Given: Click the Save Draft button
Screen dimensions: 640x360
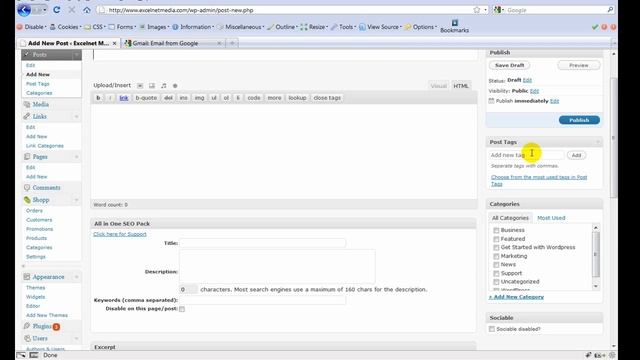Looking at the screenshot, I should pos(509,65).
